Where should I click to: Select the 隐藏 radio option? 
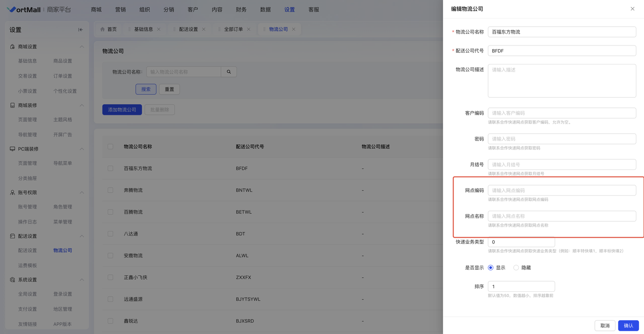pos(516,268)
